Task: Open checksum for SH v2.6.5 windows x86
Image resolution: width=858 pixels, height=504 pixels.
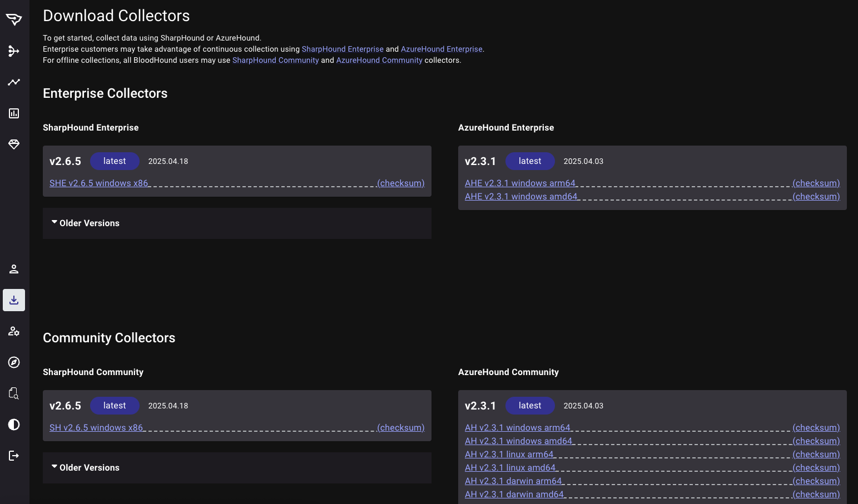Action: (x=400, y=427)
